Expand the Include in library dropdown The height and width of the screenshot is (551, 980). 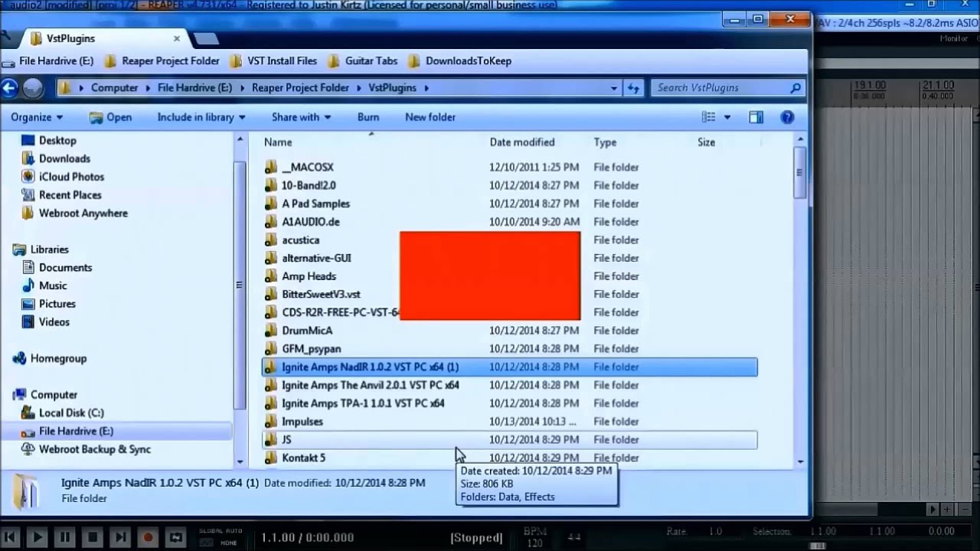pyautogui.click(x=201, y=117)
